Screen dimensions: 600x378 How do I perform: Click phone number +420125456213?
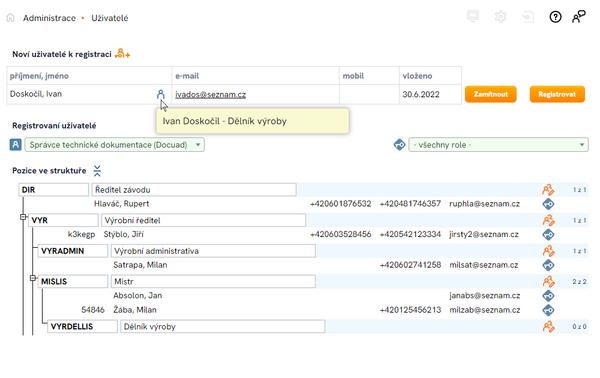coord(410,310)
